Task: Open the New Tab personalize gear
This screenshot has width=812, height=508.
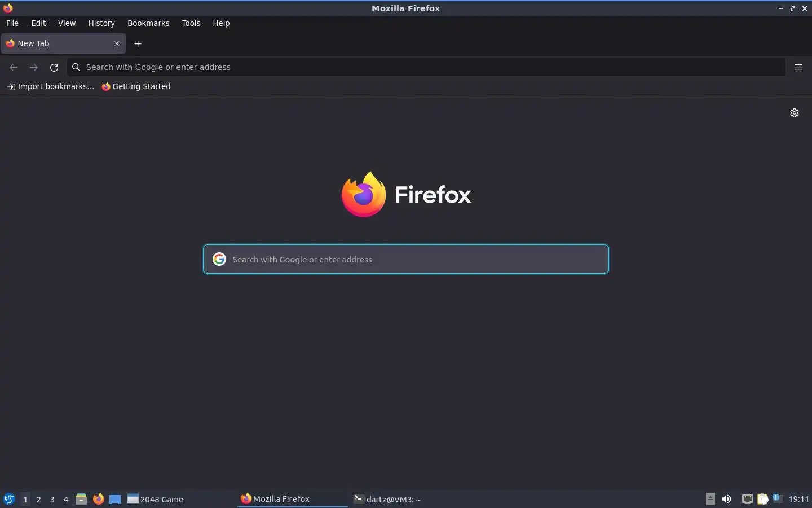Action: [795, 113]
